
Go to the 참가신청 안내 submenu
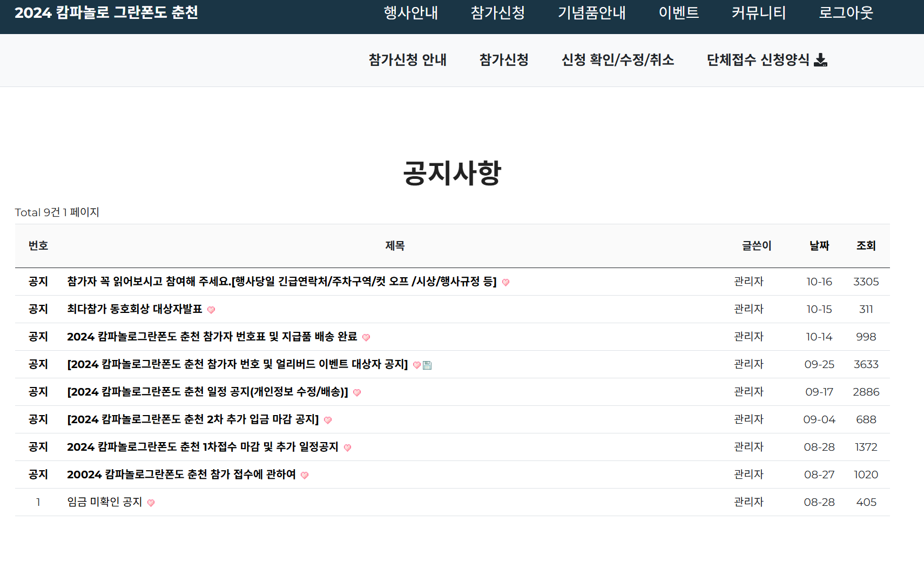(407, 60)
